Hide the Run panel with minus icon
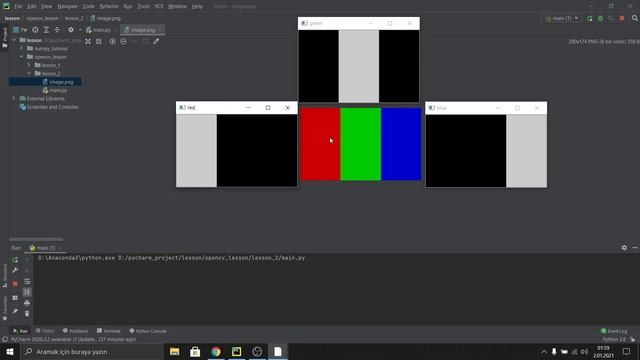Image resolution: width=640 pixels, height=360 pixels. tap(635, 248)
